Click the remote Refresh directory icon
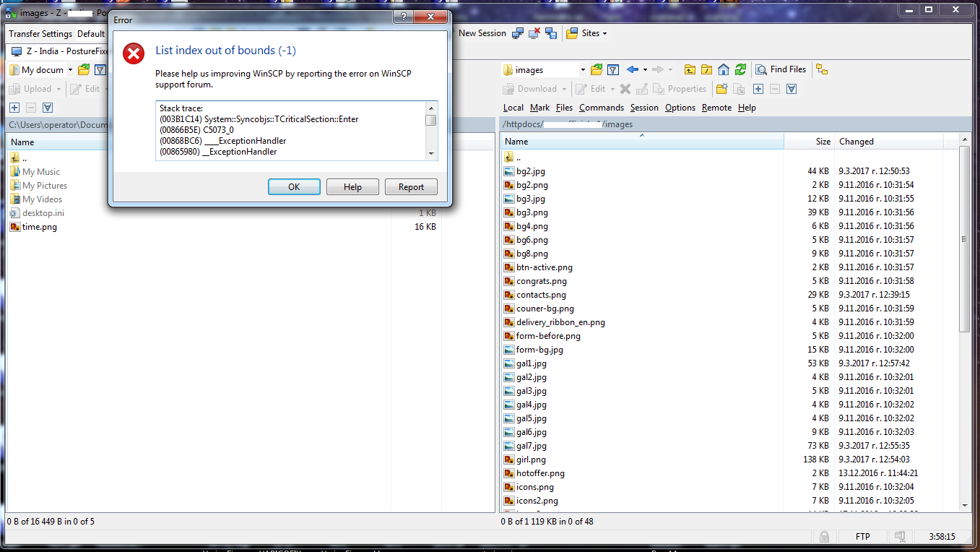 pyautogui.click(x=740, y=70)
